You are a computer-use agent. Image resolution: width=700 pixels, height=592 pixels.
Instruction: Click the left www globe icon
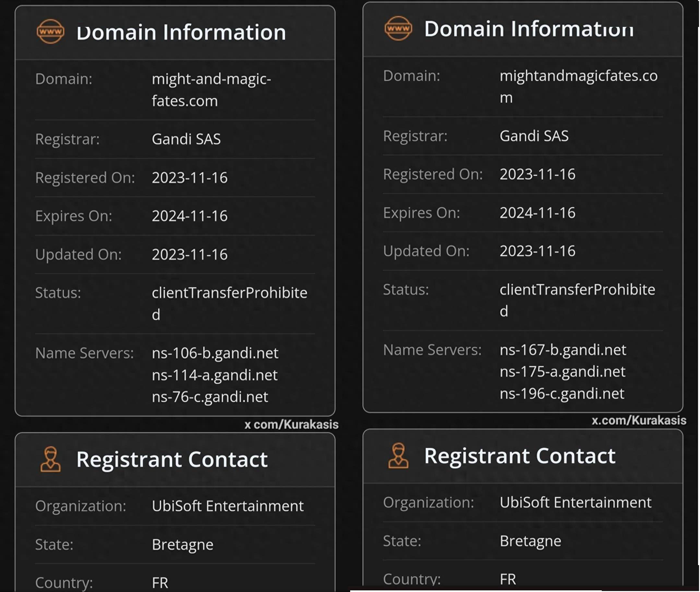click(50, 31)
